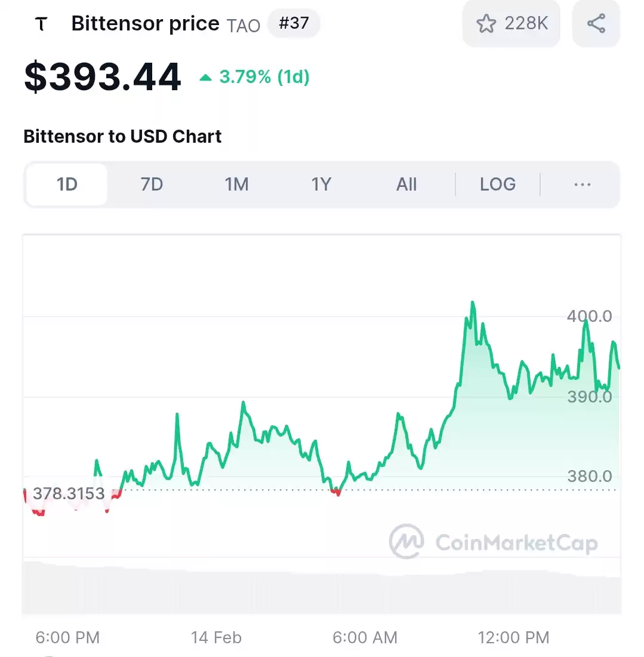
Task: Select the 1Y chart range
Action: point(321,185)
